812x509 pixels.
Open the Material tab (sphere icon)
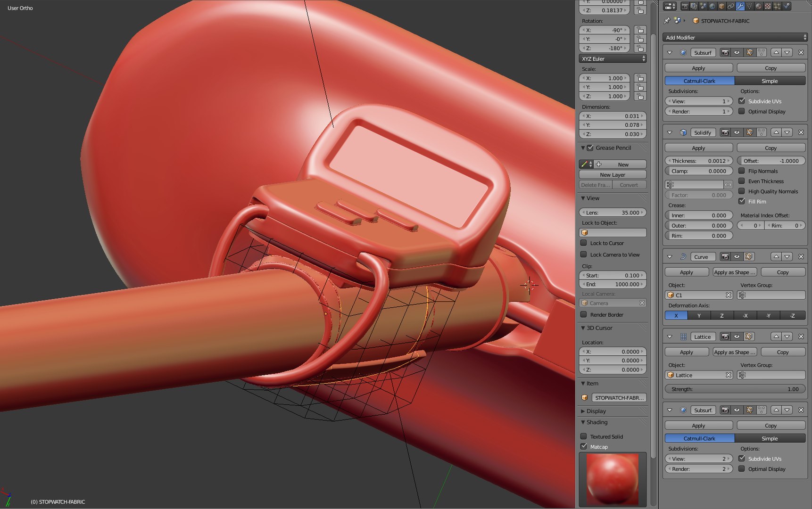click(759, 6)
